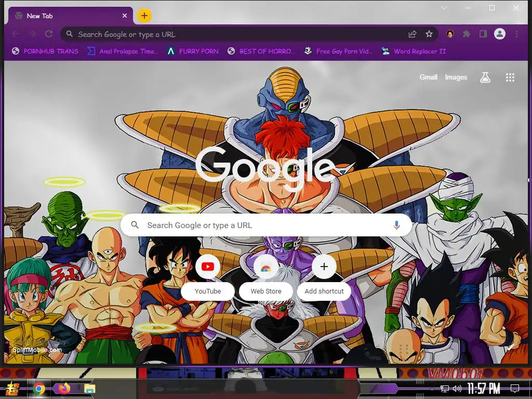Click the Google search box
Image resolution: width=532 pixels, height=399 pixels.
pyautogui.click(x=266, y=225)
